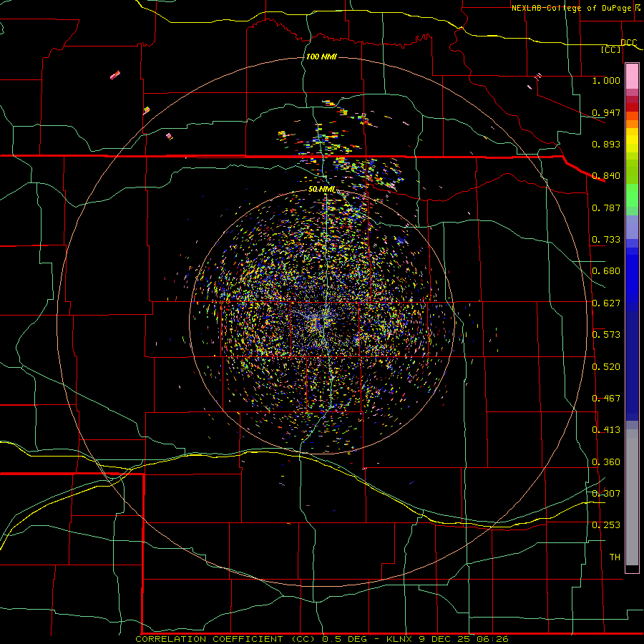Image resolution: width=644 pixels, height=644 pixels.
Task: Click the 9 DEC 25 date text
Action: coord(445,639)
